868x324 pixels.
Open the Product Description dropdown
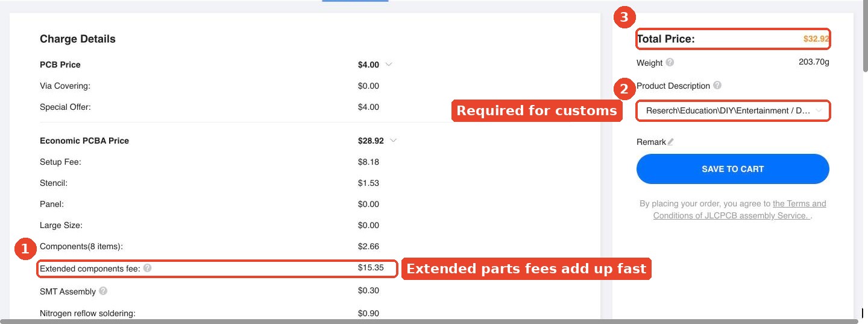click(x=733, y=111)
